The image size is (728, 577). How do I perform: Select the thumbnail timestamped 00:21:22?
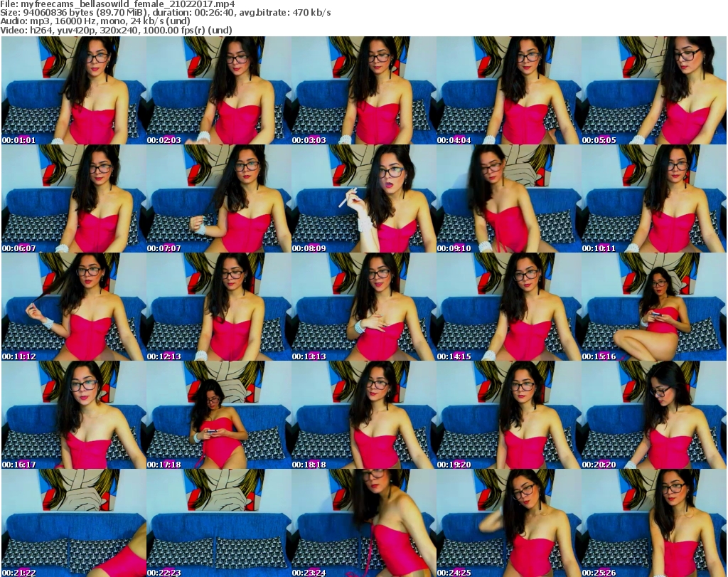click(74, 523)
